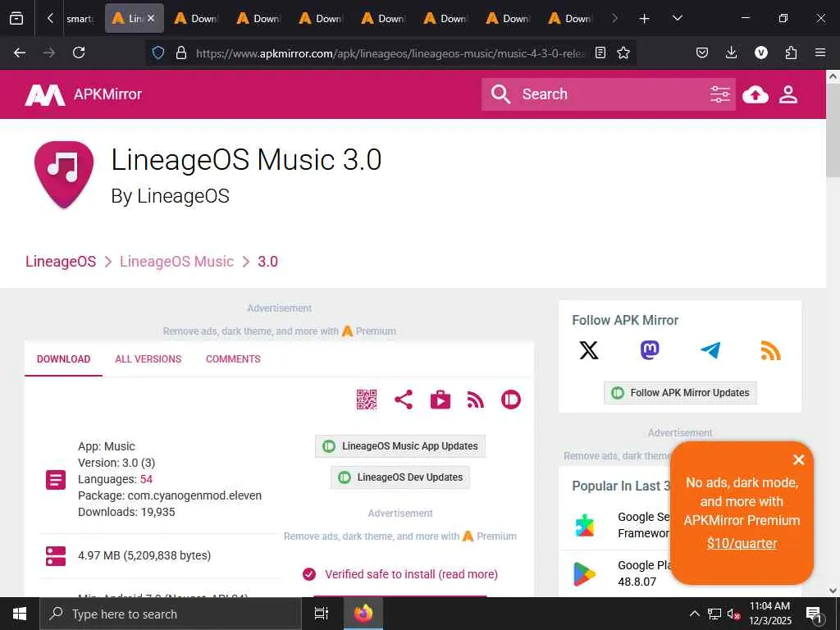840x630 pixels.
Task: Click Follow APK Mirror Updates button
Action: tap(680, 393)
